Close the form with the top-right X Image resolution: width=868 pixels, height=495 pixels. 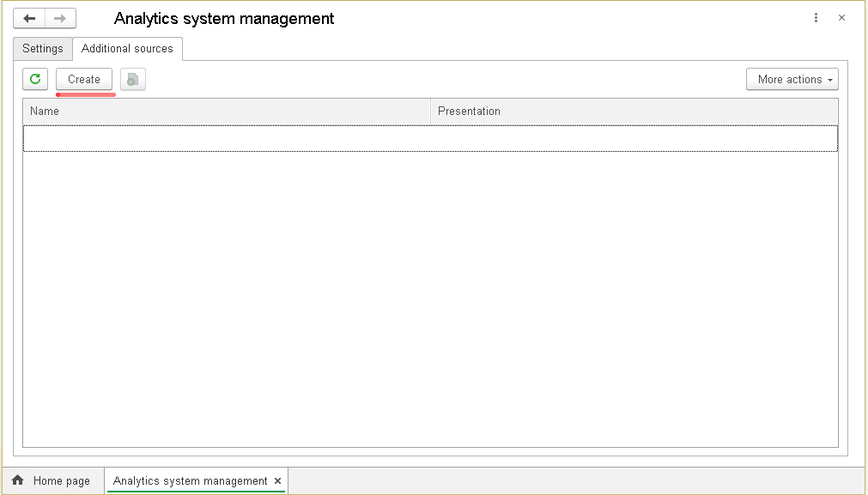coord(841,18)
